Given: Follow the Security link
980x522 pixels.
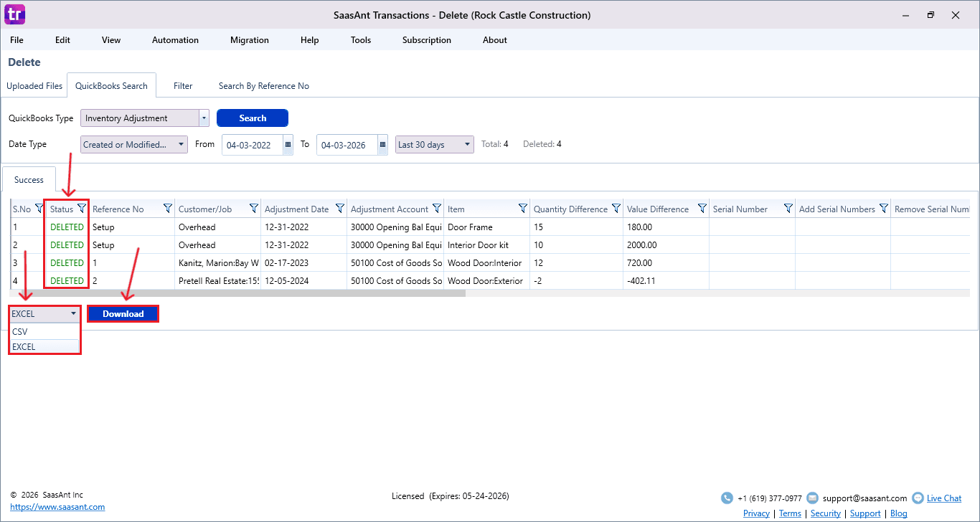Looking at the screenshot, I should [825, 513].
